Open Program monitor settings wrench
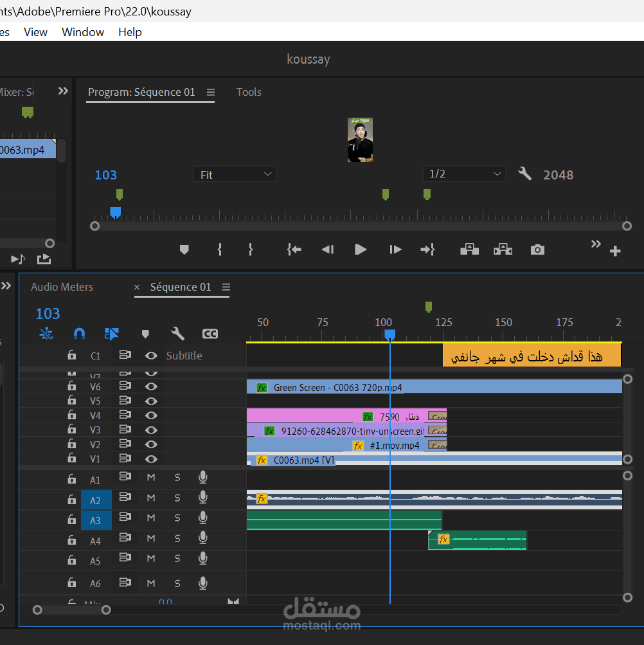 524,174
